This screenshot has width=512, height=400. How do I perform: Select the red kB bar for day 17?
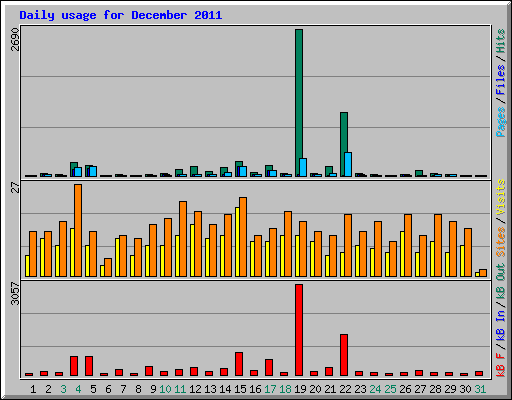(x=269, y=368)
